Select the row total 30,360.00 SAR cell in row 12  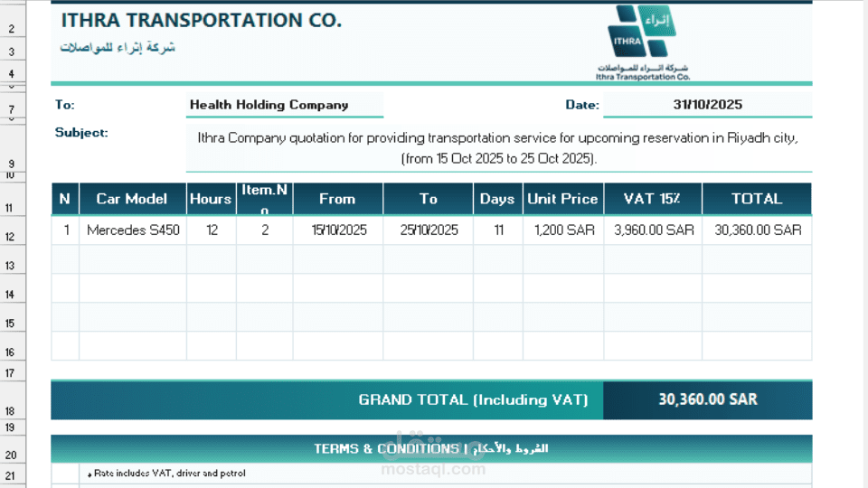pyautogui.click(x=758, y=230)
